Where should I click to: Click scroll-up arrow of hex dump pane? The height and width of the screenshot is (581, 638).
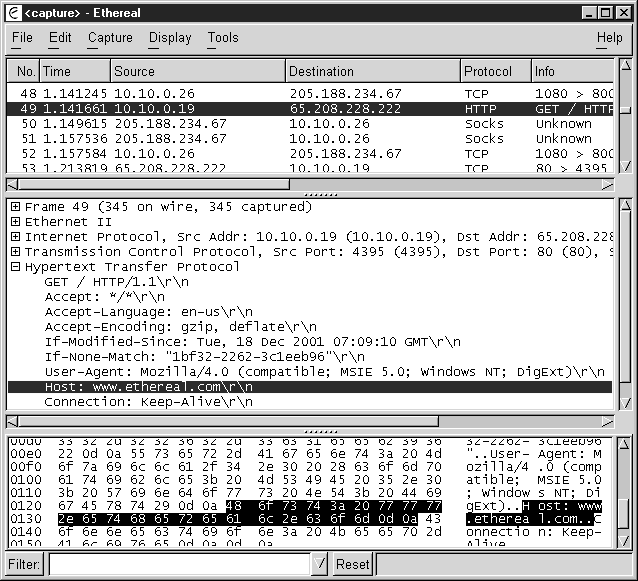624,444
